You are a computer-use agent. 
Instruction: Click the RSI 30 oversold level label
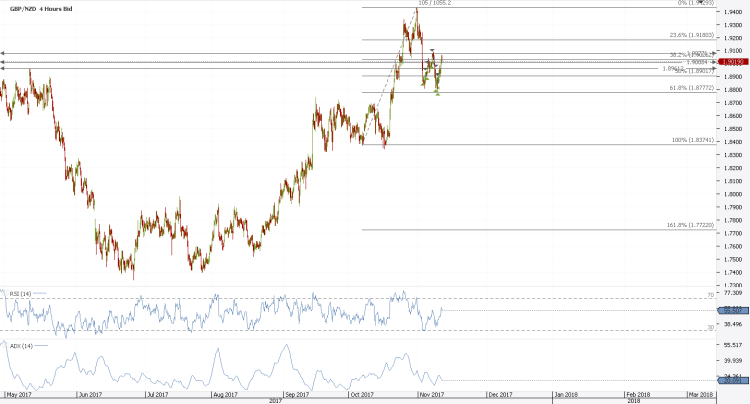click(x=711, y=328)
